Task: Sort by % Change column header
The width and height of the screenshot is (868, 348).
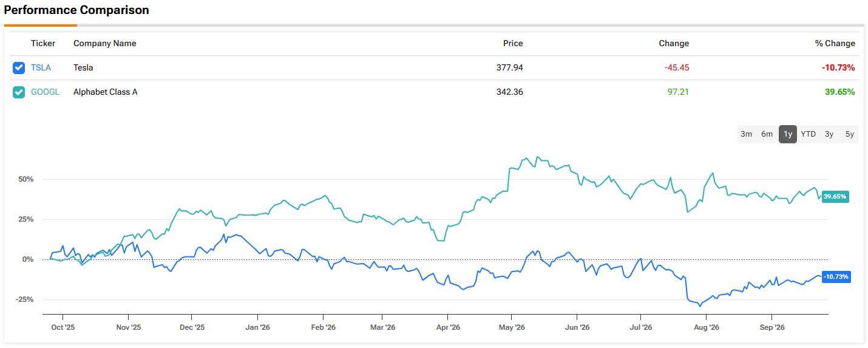Action: click(835, 43)
